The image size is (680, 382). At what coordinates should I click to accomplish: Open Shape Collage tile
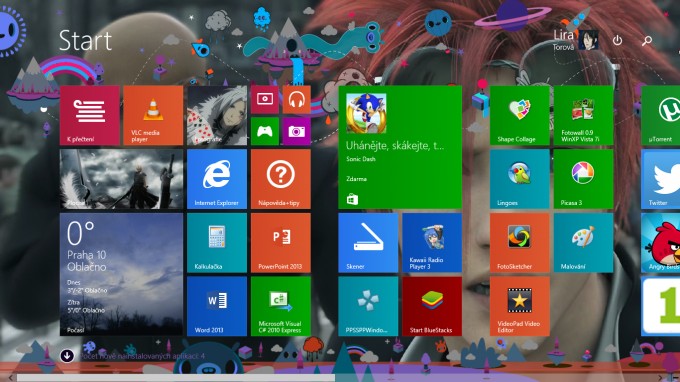(520, 115)
